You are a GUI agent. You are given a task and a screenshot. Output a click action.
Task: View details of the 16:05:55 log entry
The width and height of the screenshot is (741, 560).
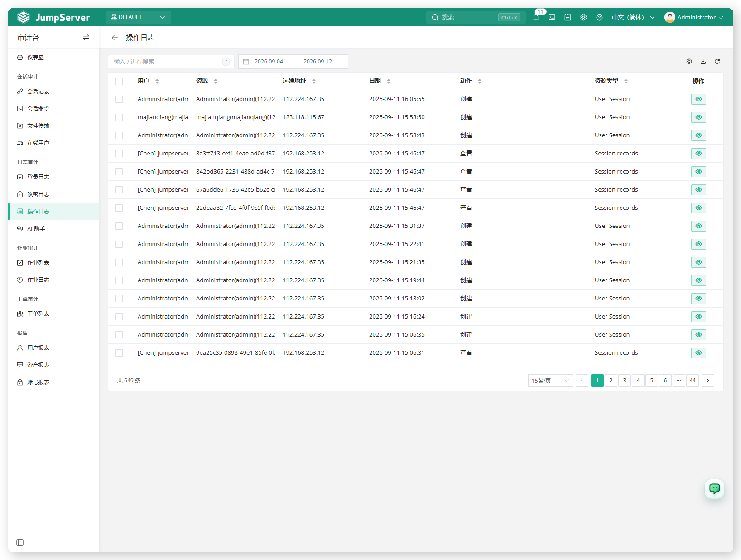pos(698,99)
